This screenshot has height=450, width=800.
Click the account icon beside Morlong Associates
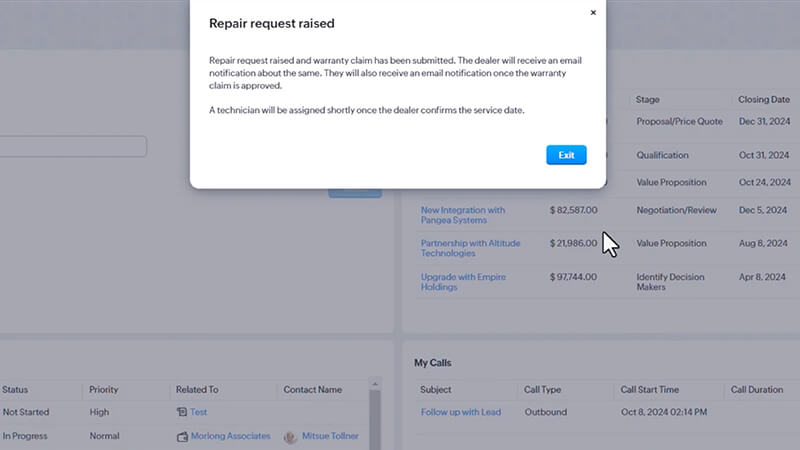182,437
